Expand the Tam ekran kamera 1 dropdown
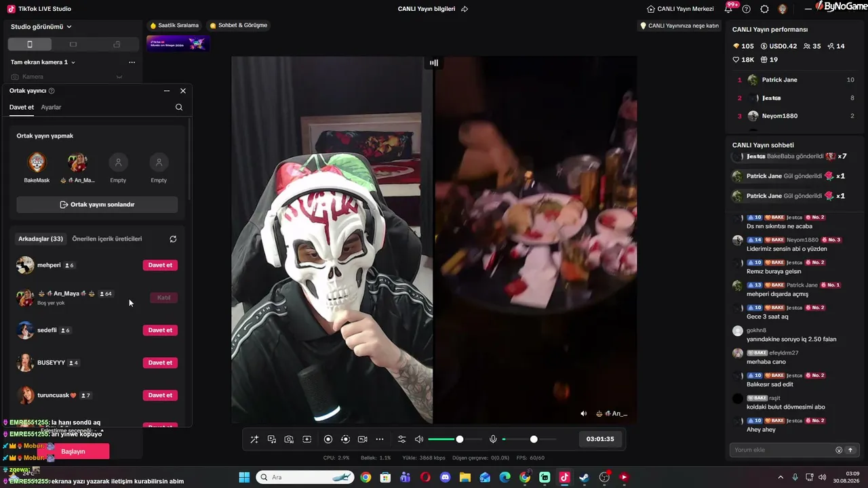The image size is (868, 488). (43, 62)
